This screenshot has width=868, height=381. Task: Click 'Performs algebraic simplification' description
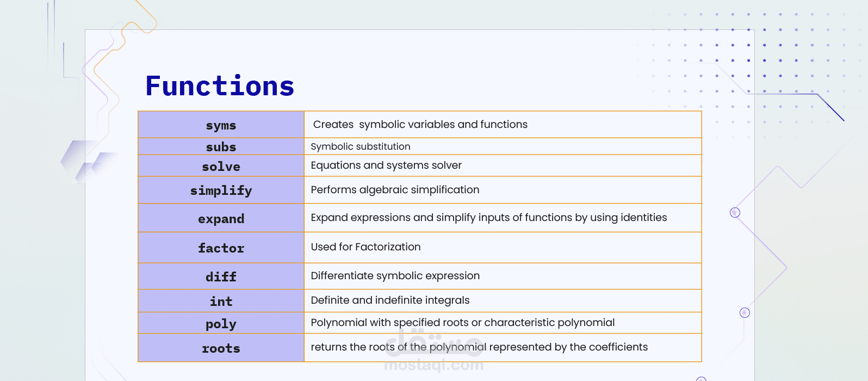click(x=395, y=190)
